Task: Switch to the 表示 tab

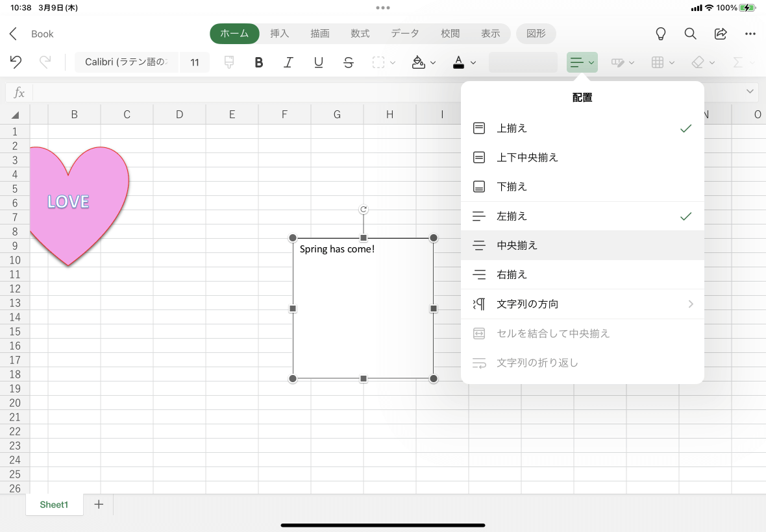Action: tap(491, 34)
